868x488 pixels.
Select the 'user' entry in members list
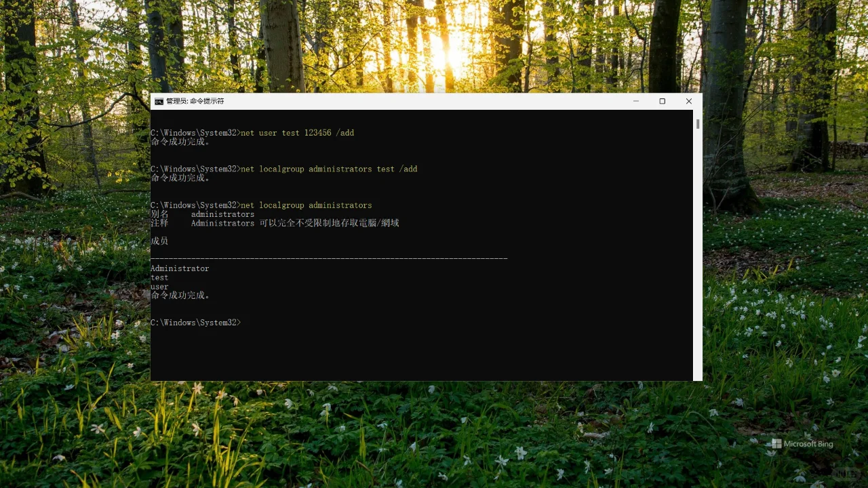(x=159, y=287)
